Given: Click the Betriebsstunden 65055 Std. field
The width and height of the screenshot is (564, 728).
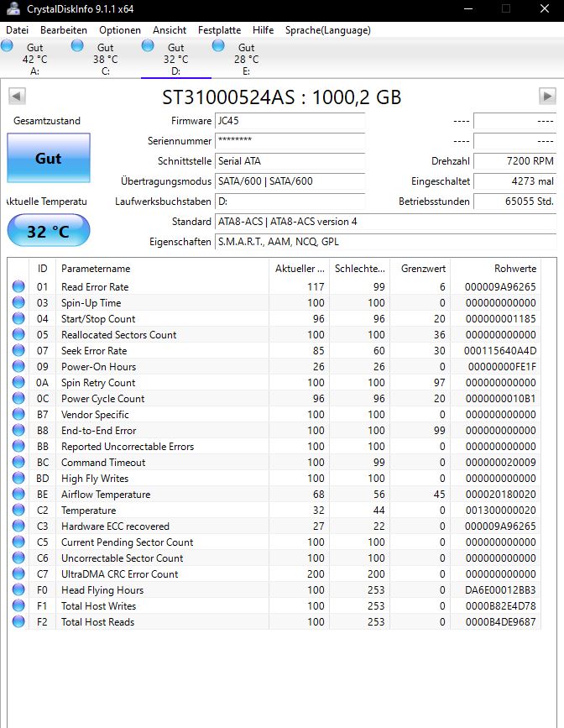Looking at the screenshot, I should click(514, 202).
